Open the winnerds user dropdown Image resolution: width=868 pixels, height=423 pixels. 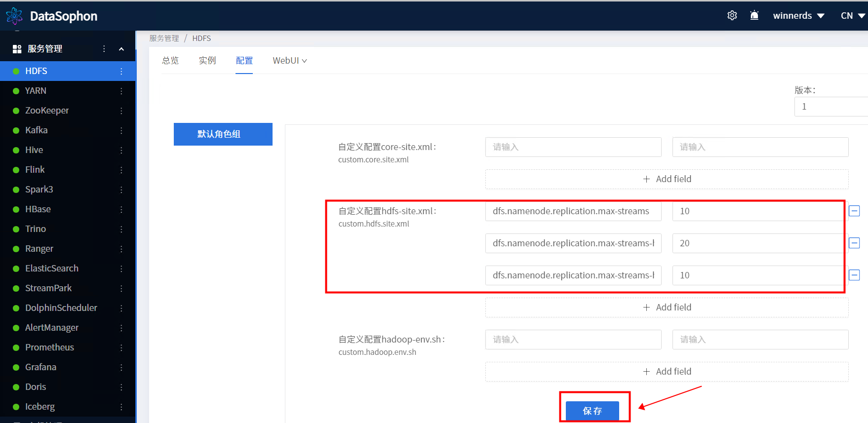tap(798, 15)
